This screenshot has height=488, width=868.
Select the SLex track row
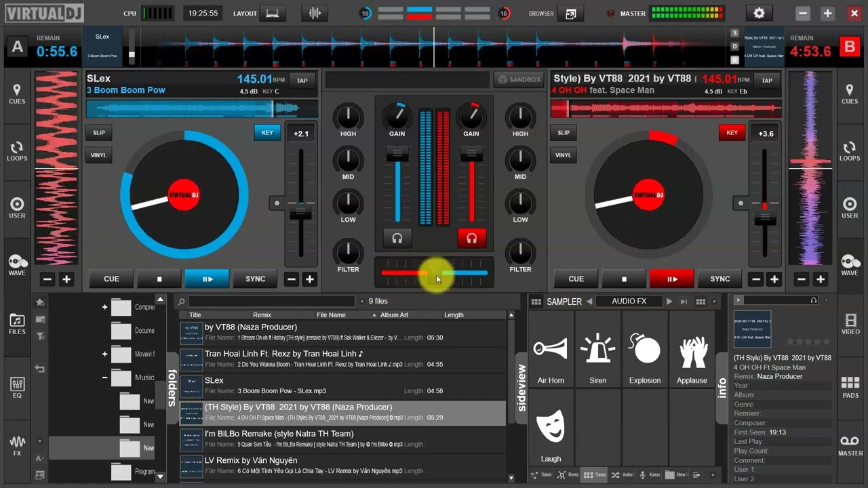(x=343, y=386)
